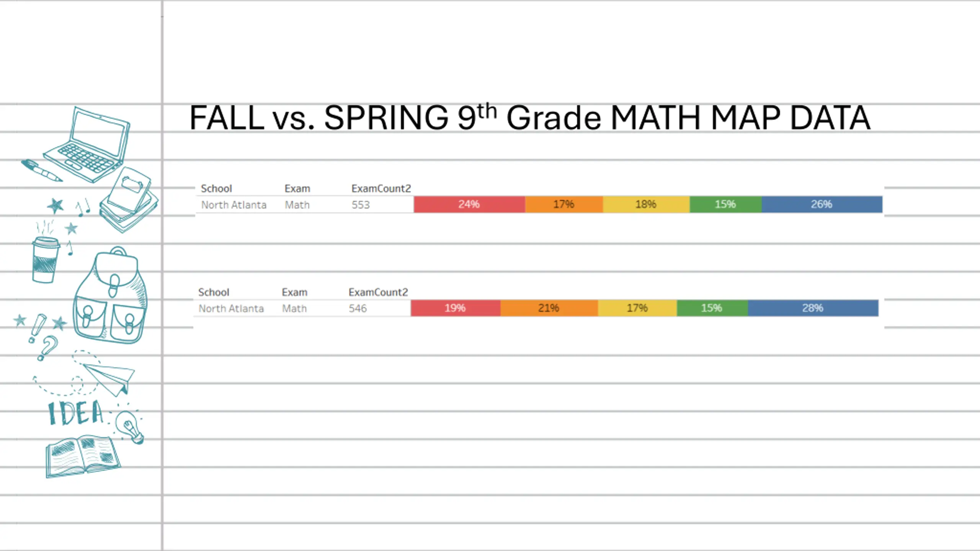Click the ExamCount2 header in top table
980x551 pixels.
tap(381, 189)
